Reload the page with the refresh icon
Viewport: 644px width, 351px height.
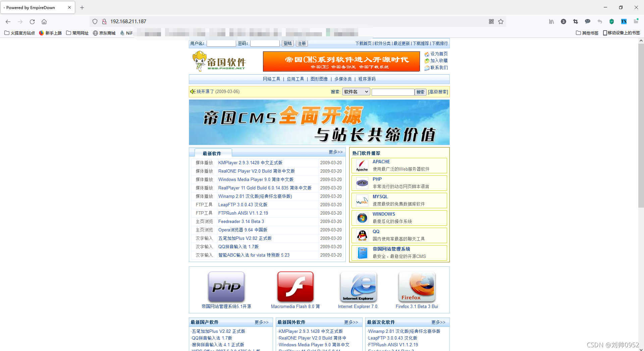point(32,21)
